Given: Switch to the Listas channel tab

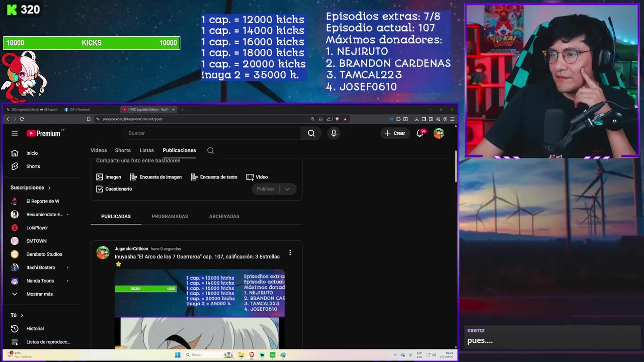Looking at the screenshot, I should tap(147, 150).
